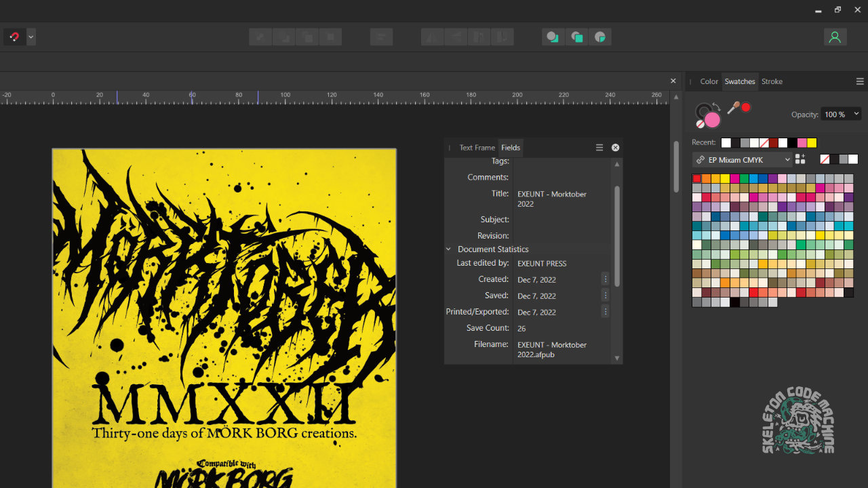Collapse the Document Statistics section
Image resolution: width=868 pixels, height=488 pixels.
[448, 249]
